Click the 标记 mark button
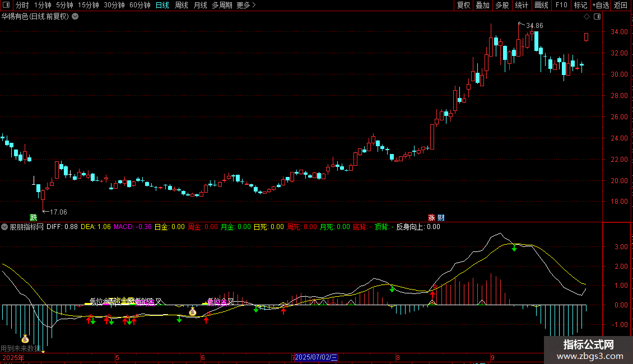Viewport: 633px width, 364px height. [x=580, y=5]
